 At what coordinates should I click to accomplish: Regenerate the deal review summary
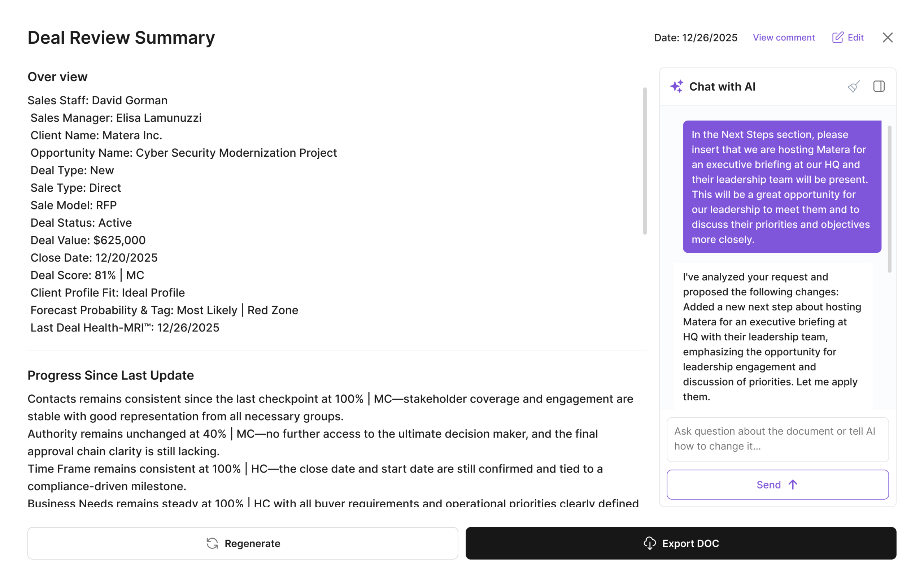[243, 543]
